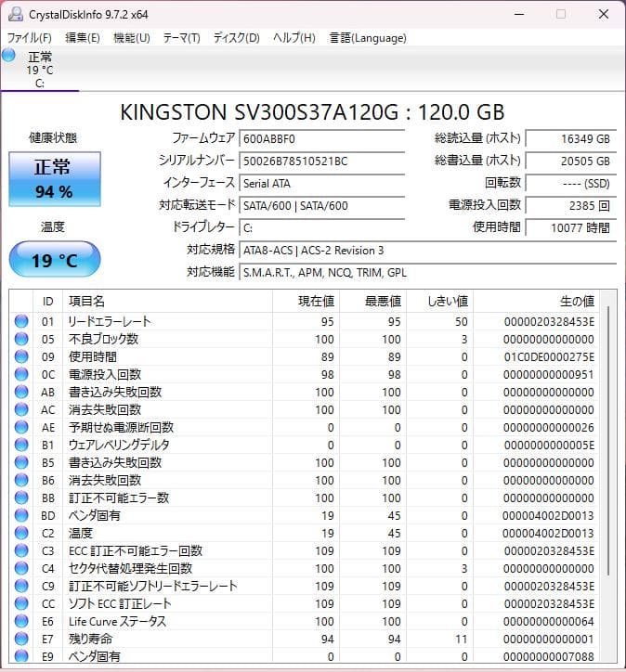Click status icon for C3 ECC 訂正不可能エラー回数
The image size is (626, 672).
pyautogui.click(x=21, y=550)
